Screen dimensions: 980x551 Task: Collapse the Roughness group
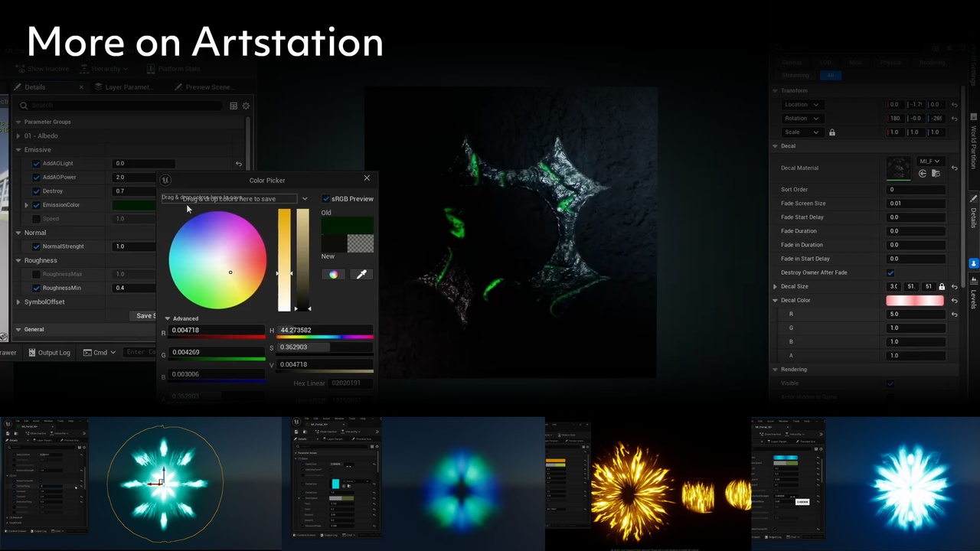(18, 260)
